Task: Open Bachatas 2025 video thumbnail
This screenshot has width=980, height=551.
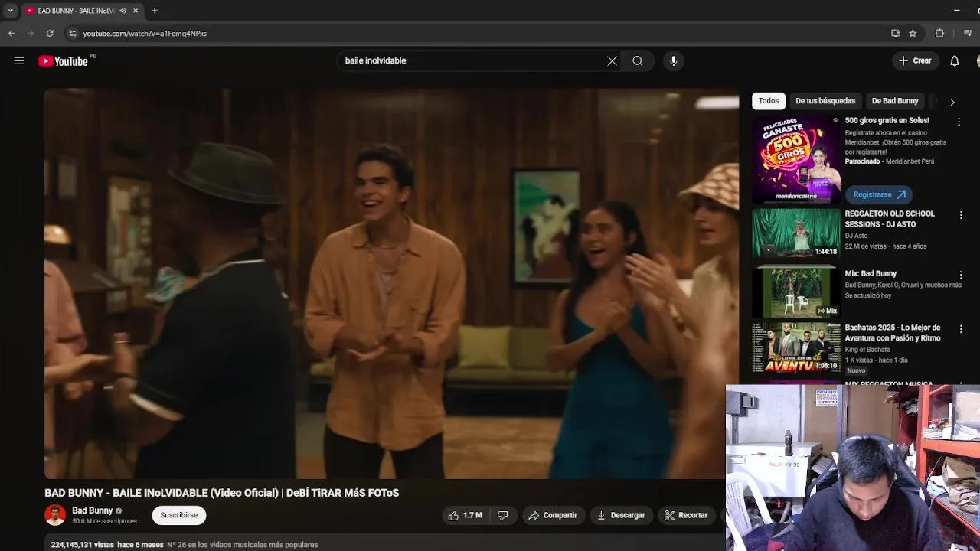Action: click(x=796, y=347)
